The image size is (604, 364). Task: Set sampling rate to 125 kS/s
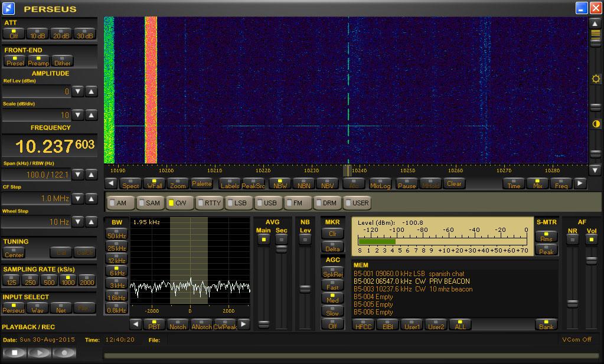pos(12,280)
